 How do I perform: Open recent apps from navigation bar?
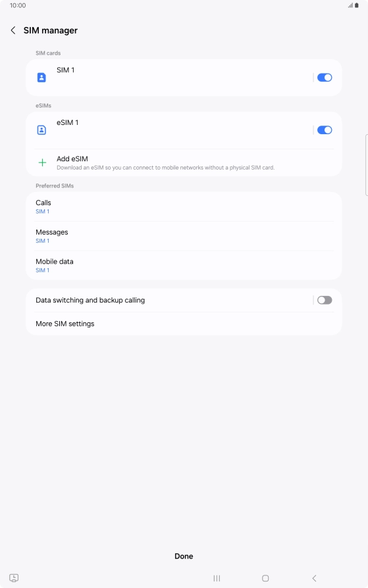tap(217, 578)
